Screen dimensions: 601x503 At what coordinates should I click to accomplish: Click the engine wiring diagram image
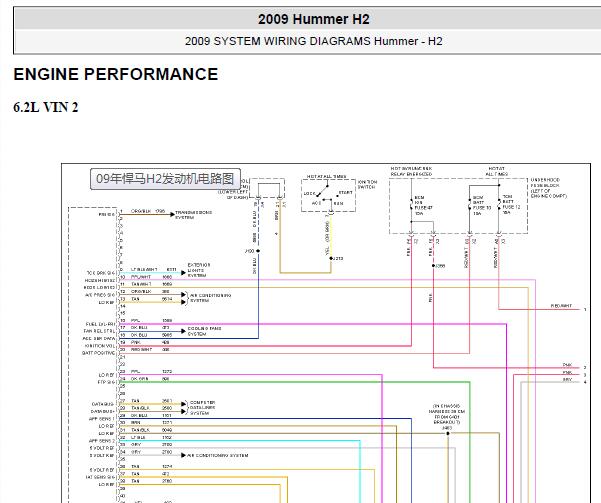[326, 333]
